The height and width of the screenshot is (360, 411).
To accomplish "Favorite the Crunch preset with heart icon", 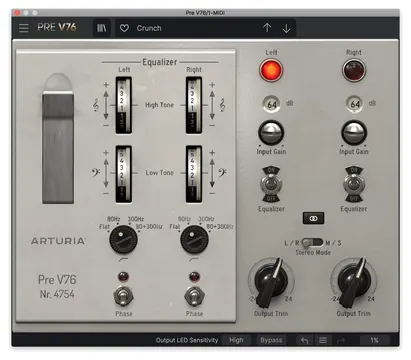I will point(124,28).
